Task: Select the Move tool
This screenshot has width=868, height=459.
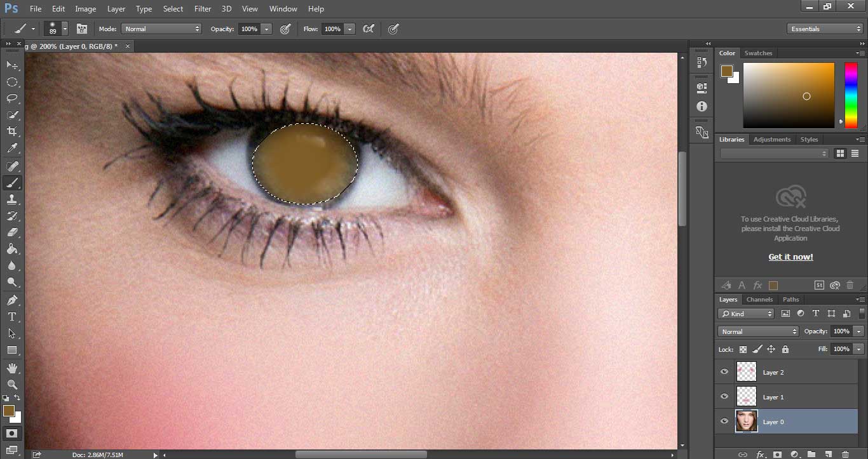Action: point(12,65)
